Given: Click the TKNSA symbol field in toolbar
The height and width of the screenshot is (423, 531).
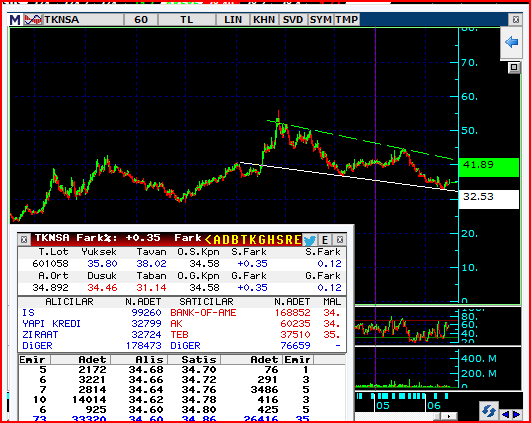Looking at the screenshot, I should click(x=83, y=20).
